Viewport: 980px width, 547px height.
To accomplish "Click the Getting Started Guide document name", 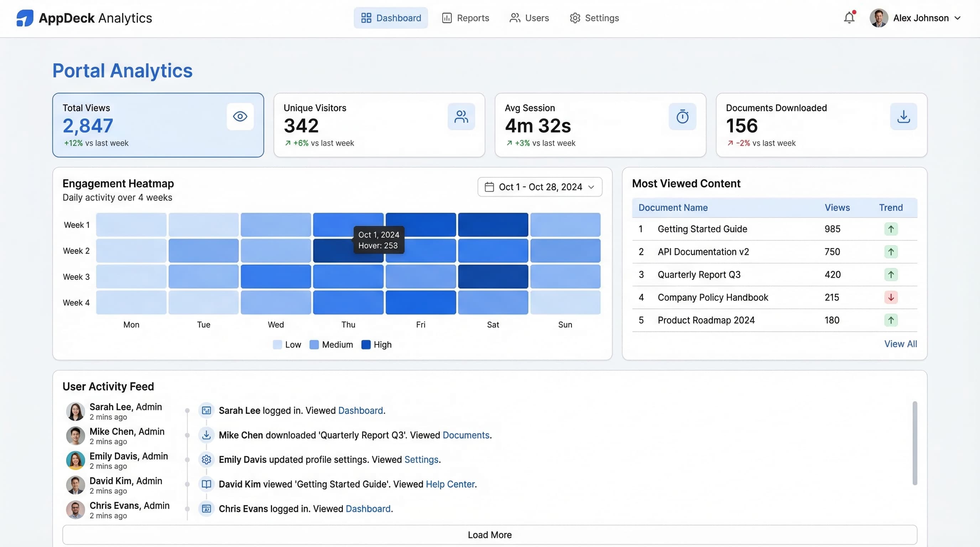I will [702, 229].
